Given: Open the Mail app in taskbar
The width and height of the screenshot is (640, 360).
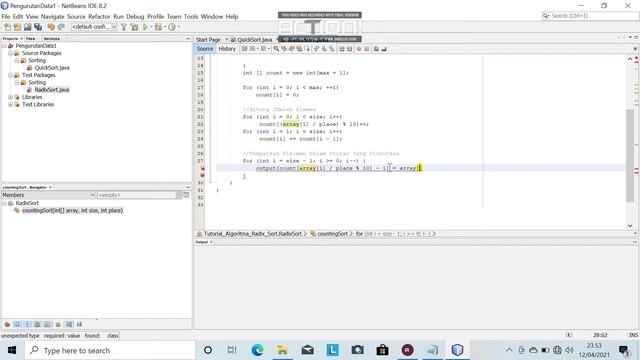Looking at the screenshot, I should coord(308,350).
